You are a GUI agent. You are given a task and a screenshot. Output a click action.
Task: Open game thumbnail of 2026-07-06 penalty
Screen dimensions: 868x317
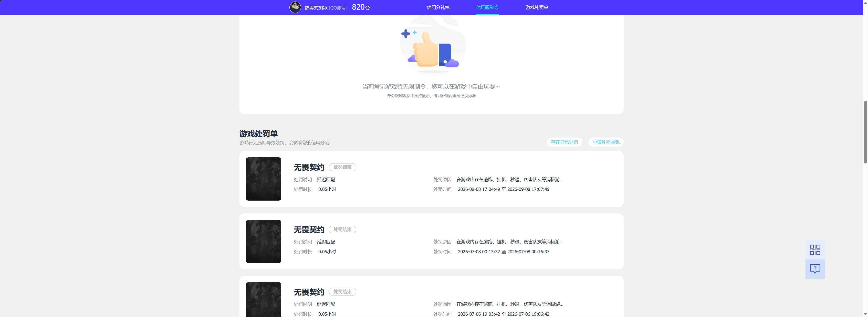263,300
